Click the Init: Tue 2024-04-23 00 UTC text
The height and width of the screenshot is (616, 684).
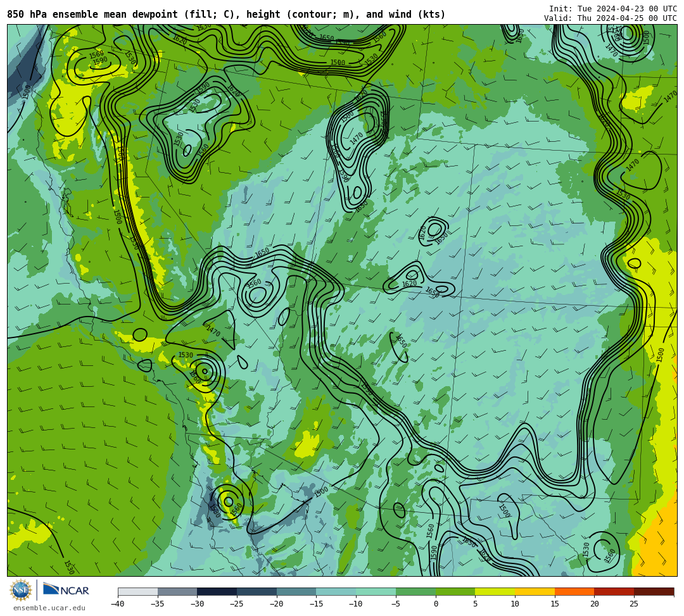click(x=613, y=9)
